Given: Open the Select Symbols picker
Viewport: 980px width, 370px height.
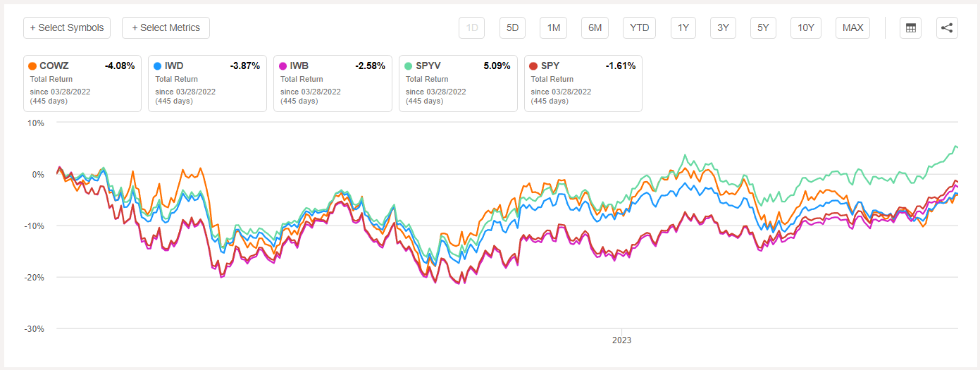Looking at the screenshot, I should pyautogui.click(x=67, y=28).
